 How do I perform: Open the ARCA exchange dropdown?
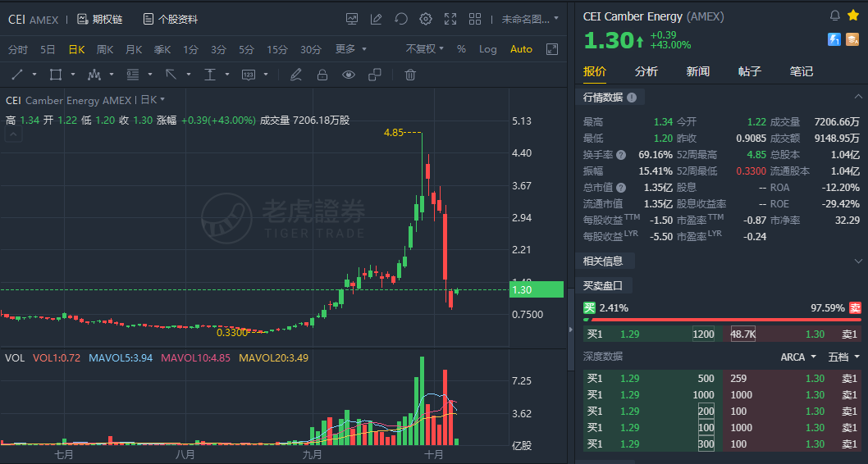(x=798, y=357)
